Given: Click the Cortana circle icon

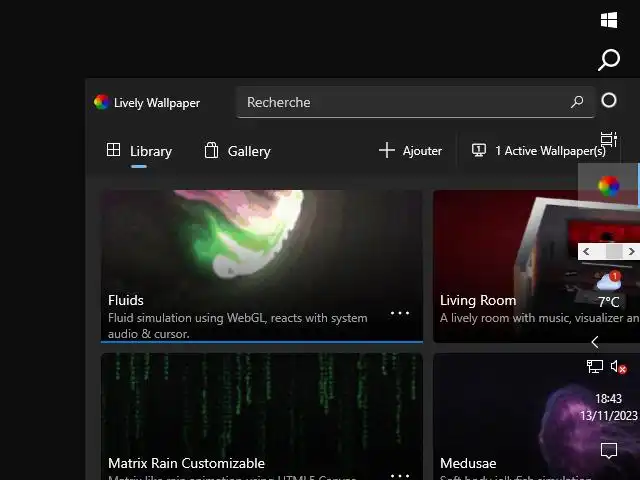Looking at the screenshot, I should pyautogui.click(x=609, y=100).
